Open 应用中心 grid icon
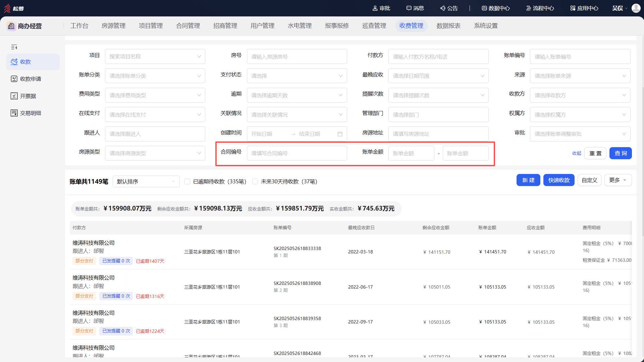644x362 pixels. tap(573, 8)
